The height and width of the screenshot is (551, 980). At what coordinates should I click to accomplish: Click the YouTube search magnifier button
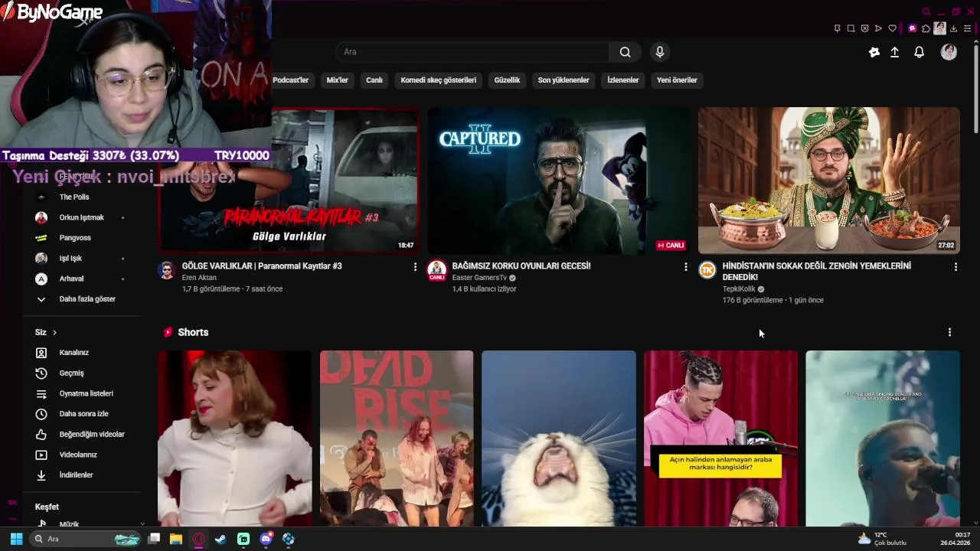click(625, 52)
